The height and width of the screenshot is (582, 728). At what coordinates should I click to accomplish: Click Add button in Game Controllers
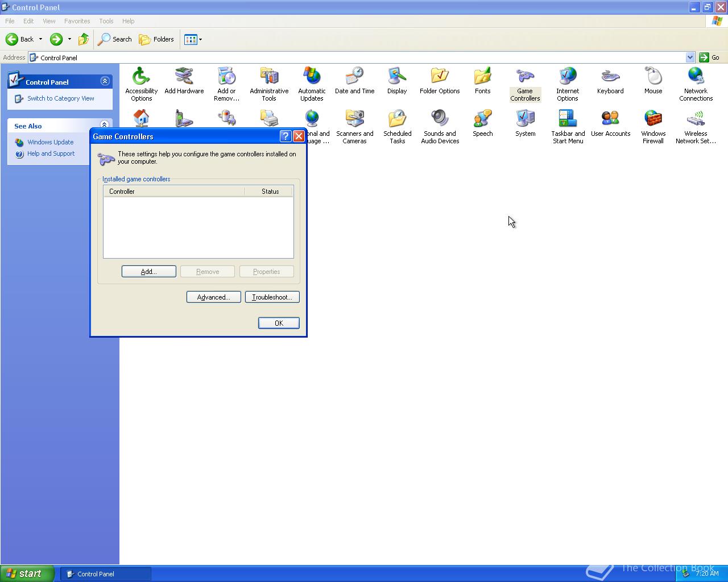148,272
